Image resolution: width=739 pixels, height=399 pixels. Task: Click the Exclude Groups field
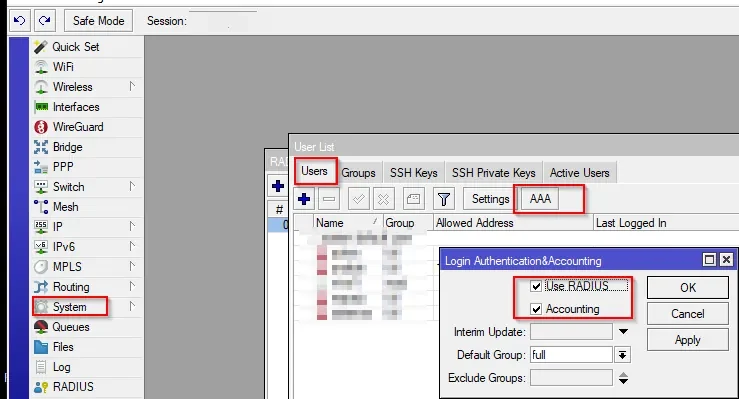(x=571, y=378)
